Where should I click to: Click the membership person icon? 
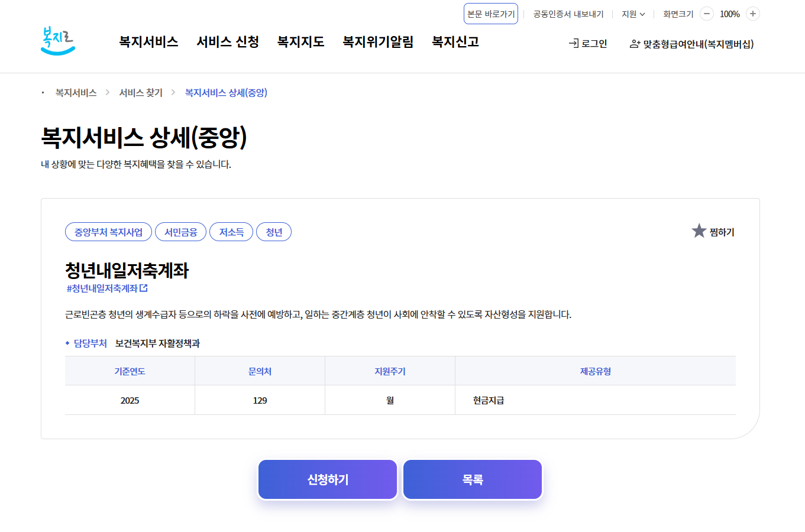coord(635,44)
